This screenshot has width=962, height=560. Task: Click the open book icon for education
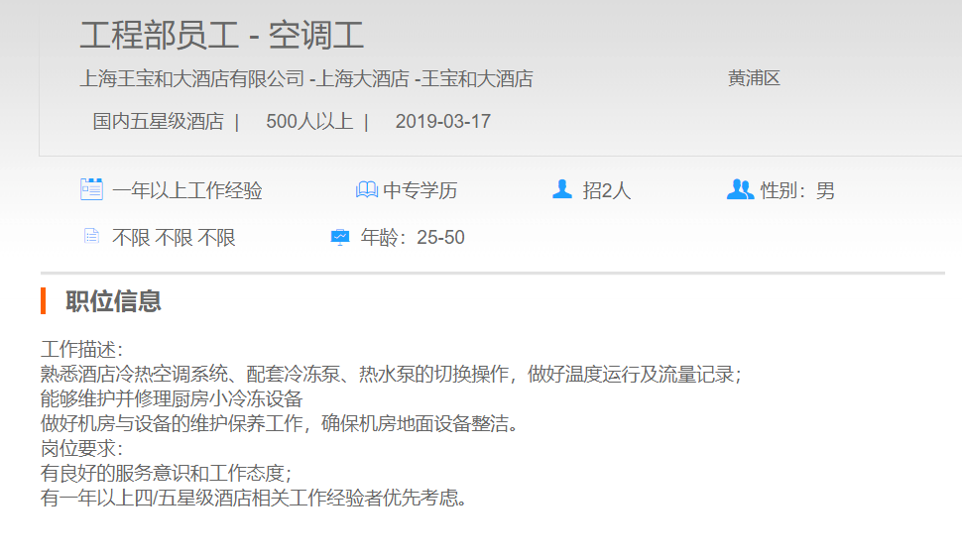click(x=366, y=189)
